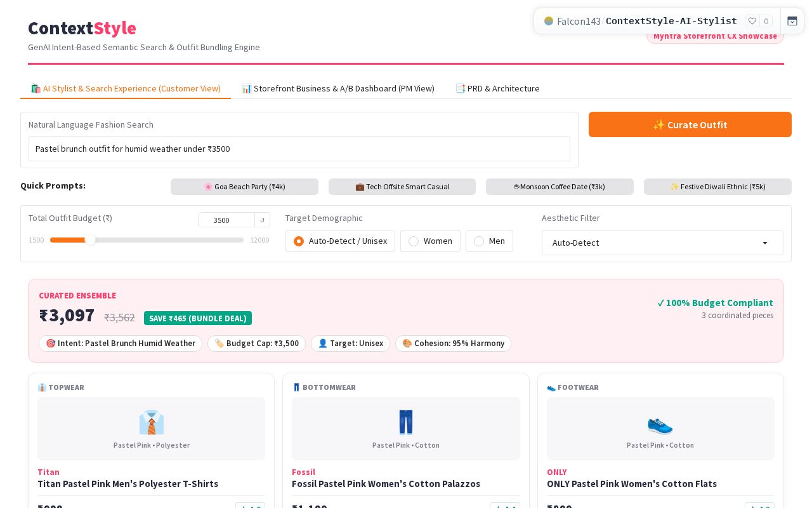812x508 pixels.
Task: Open the space menu calendar-style icon
Action: pyautogui.click(x=792, y=21)
